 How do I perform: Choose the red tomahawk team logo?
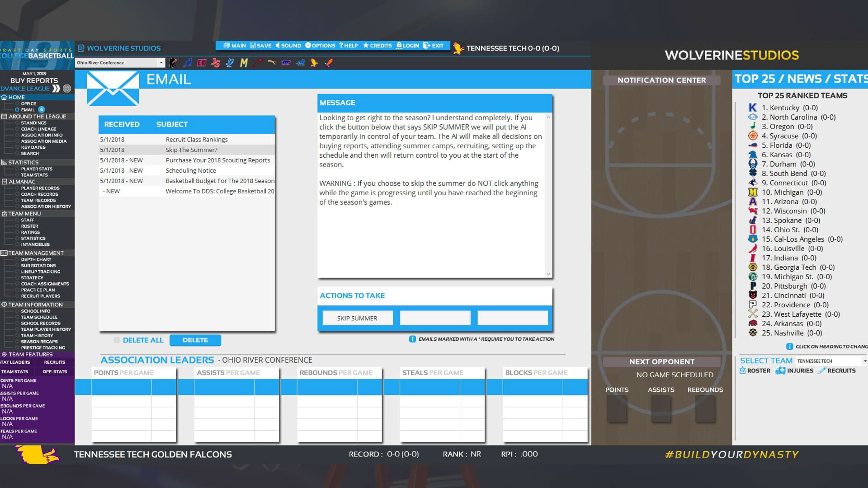pos(258,63)
